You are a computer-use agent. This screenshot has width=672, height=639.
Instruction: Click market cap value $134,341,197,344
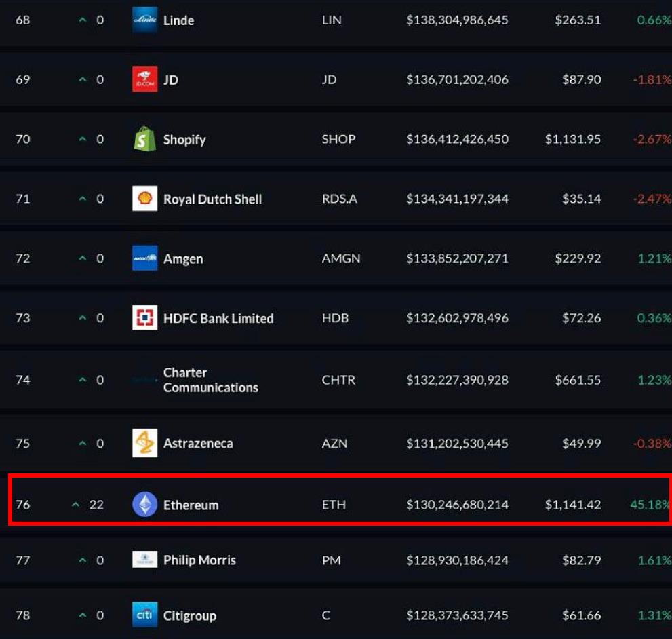(457, 199)
